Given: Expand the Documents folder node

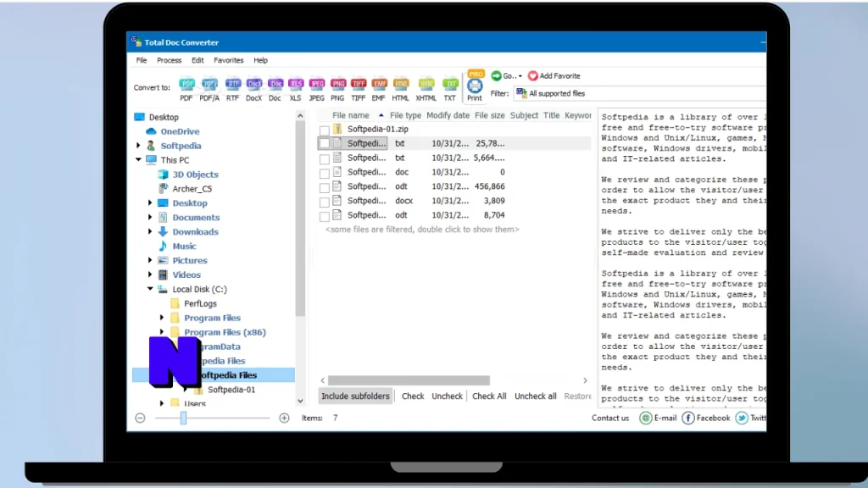Looking at the screenshot, I should tap(150, 218).
